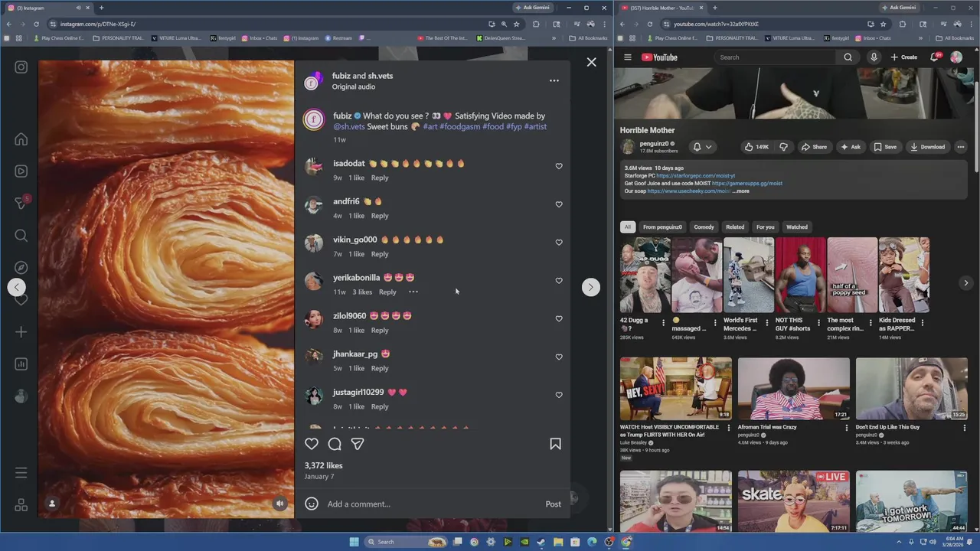This screenshot has height=551, width=980.
Task: Open YouTube account avatar menu
Action: 956,57
